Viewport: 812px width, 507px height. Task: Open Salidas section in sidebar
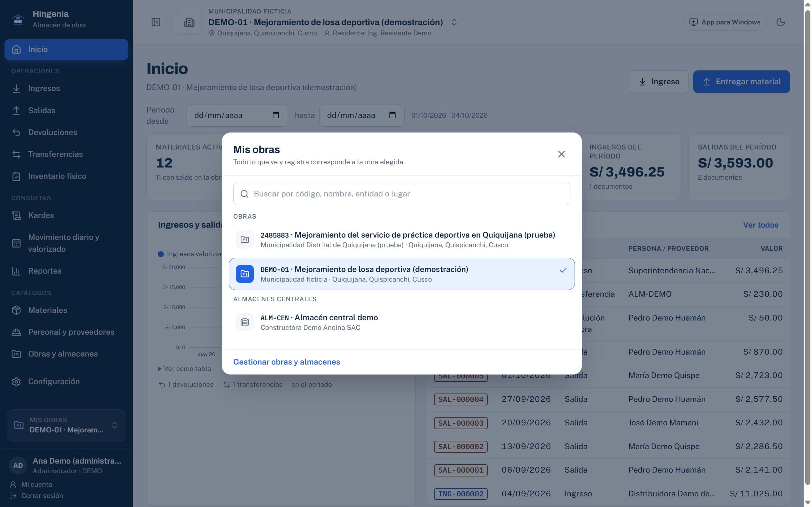coord(67,110)
